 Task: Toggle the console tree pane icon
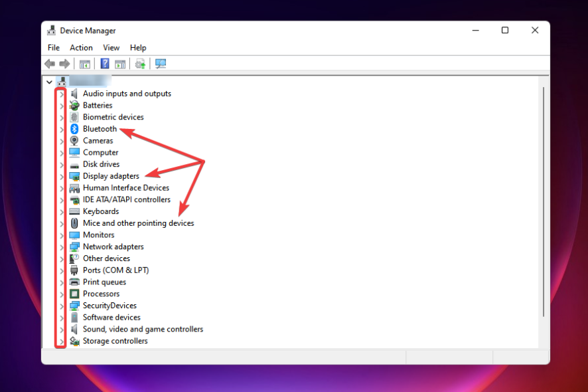pos(84,63)
